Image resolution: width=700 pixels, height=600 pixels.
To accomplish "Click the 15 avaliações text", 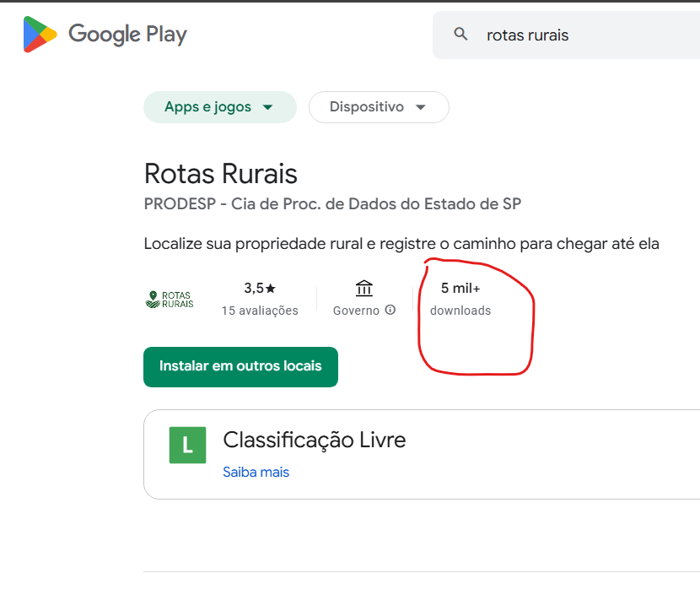I will point(260,311).
